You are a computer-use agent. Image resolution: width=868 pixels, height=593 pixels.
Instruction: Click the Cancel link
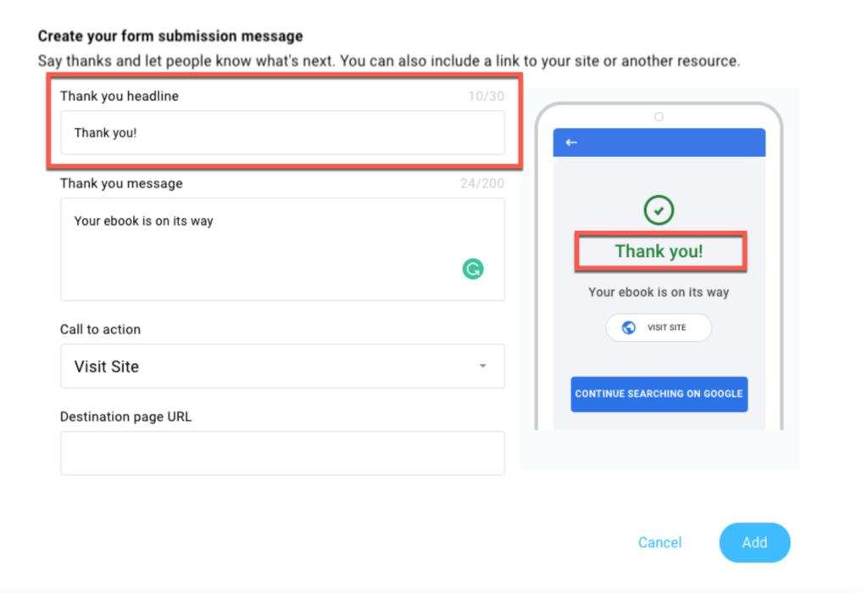click(x=659, y=543)
